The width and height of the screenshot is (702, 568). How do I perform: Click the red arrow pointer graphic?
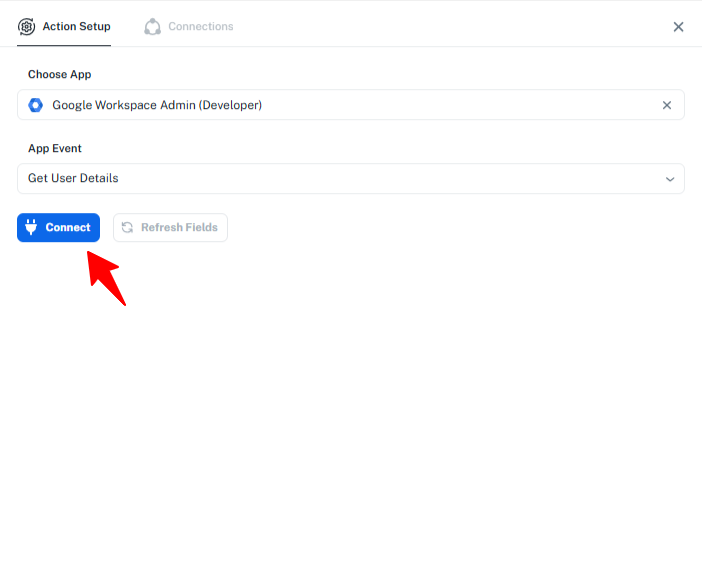coord(107,278)
